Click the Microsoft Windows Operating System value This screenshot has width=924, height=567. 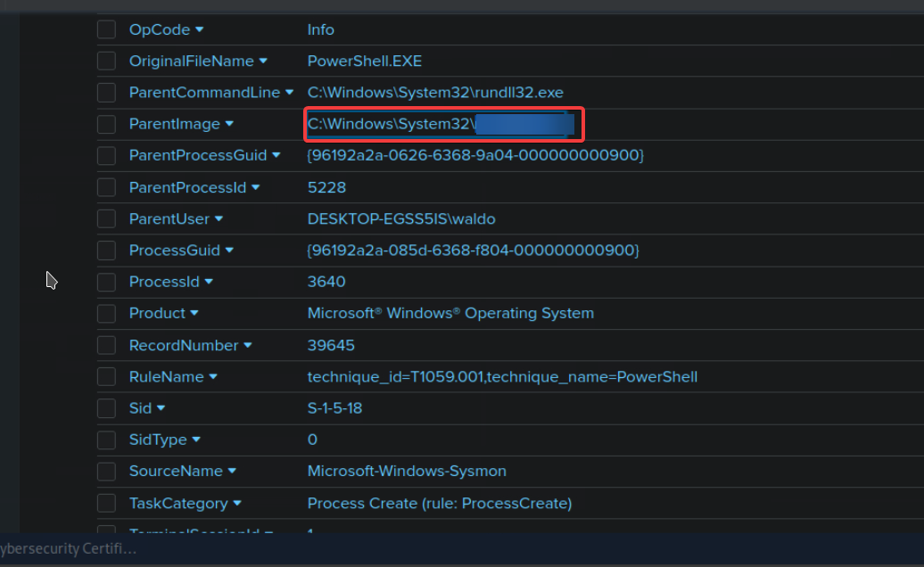450,313
